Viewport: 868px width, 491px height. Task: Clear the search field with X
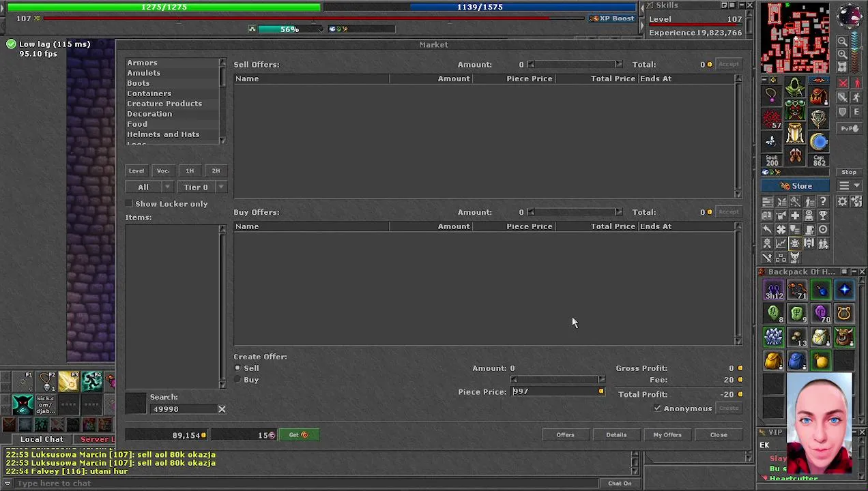[x=222, y=409]
